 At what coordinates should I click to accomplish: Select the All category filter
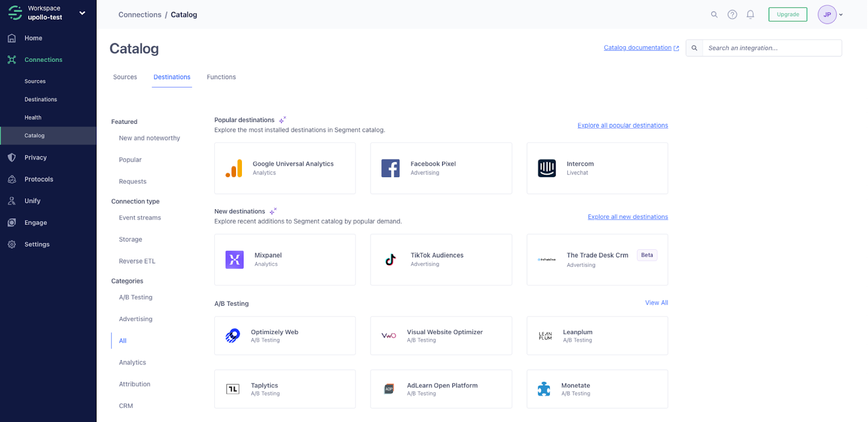coord(123,341)
